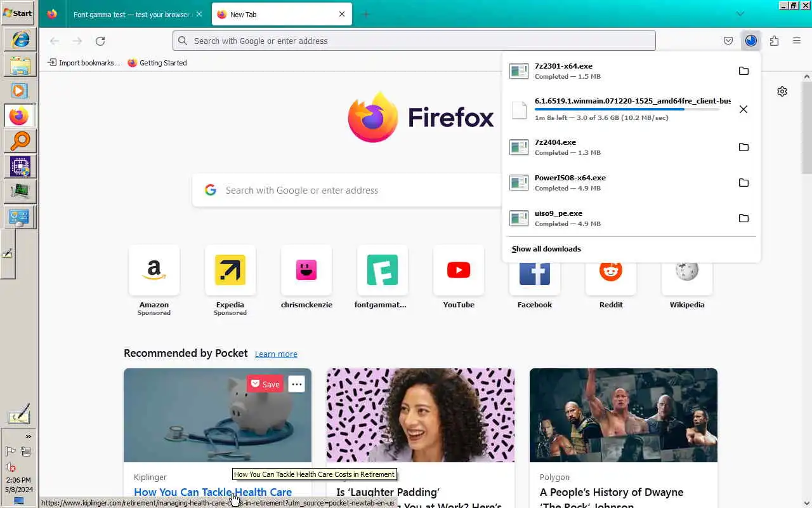Image resolution: width=812 pixels, height=508 pixels.
Task: Click Action Center flag tray icon
Action: click(x=11, y=451)
